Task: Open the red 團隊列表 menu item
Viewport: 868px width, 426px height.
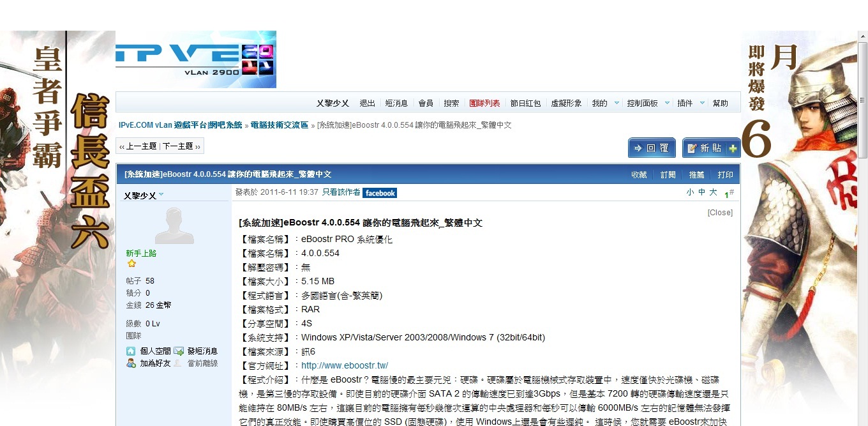Action: (x=484, y=103)
